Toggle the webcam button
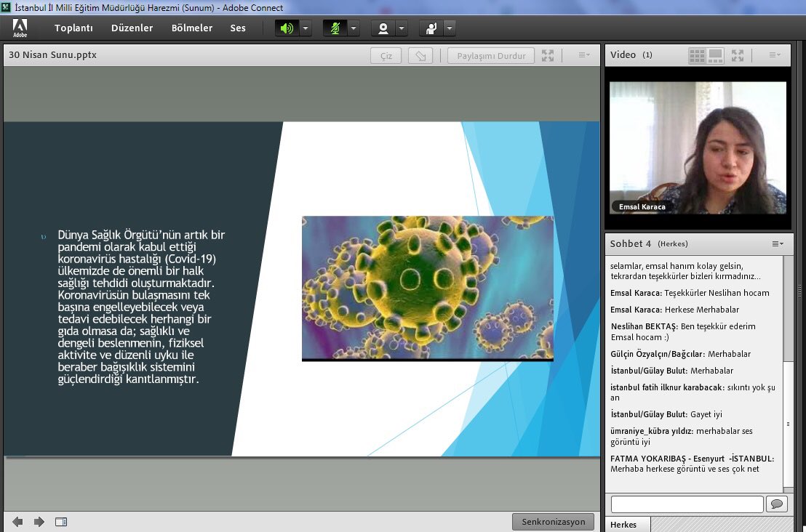Image resolution: width=806 pixels, height=532 pixels. click(x=383, y=28)
